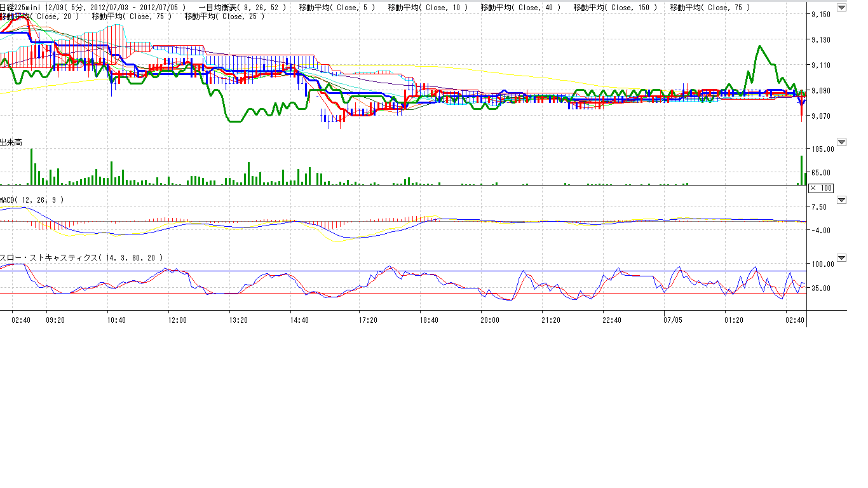Click the 出来高 volume panel title

click(11, 143)
